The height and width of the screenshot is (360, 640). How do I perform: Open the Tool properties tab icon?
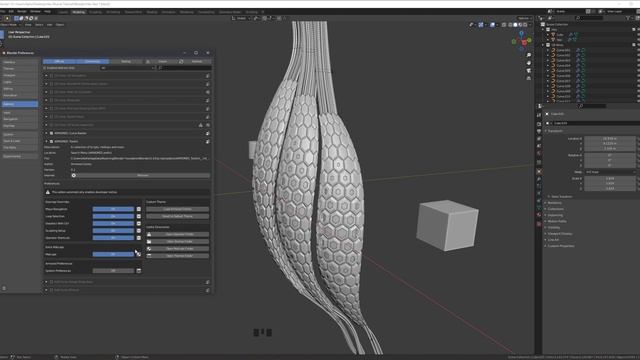point(539,116)
